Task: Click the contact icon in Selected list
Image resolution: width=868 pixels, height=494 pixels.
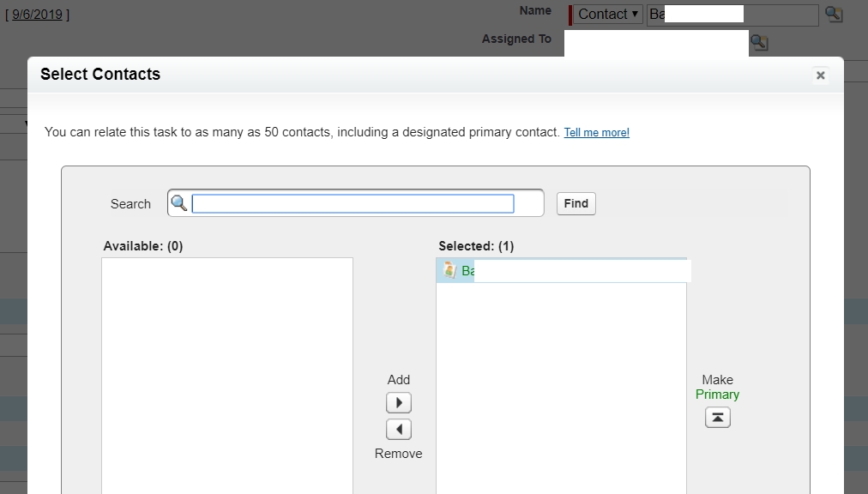Action: click(x=449, y=270)
